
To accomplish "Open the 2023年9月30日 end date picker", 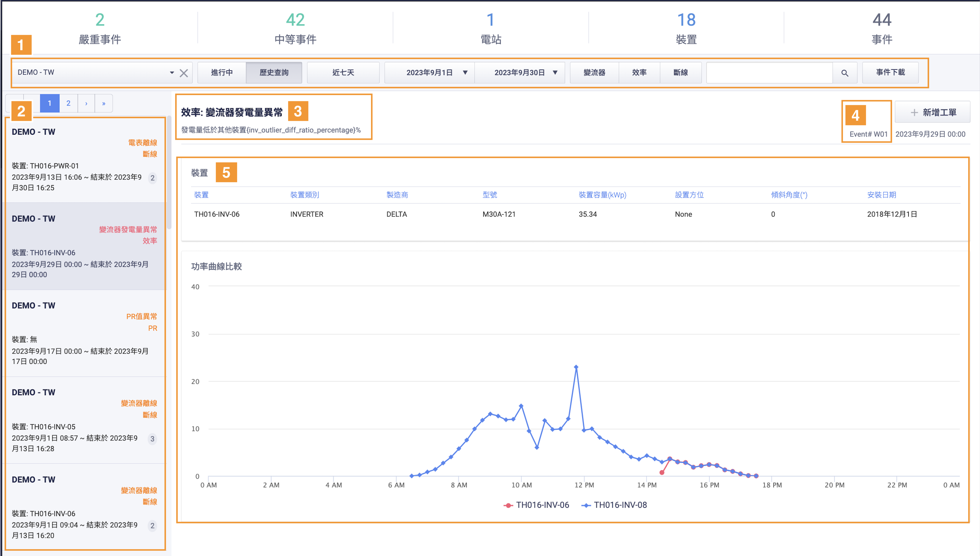I will coord(520,73).
